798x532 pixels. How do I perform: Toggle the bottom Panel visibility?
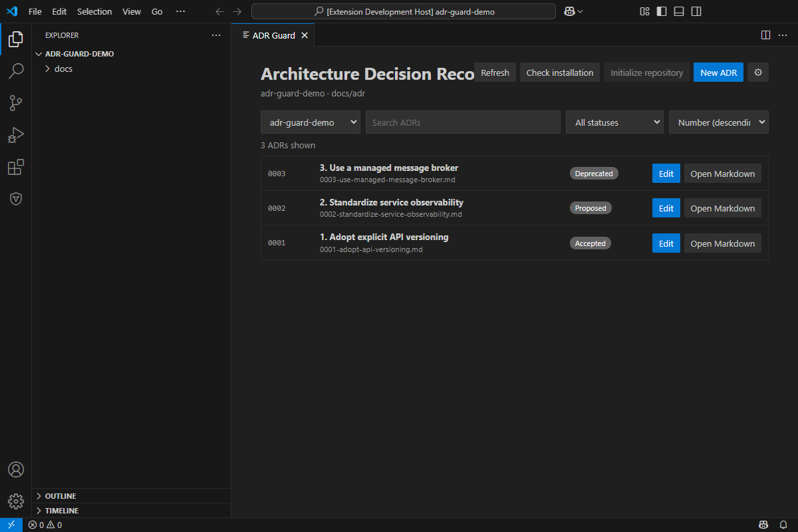679,11
